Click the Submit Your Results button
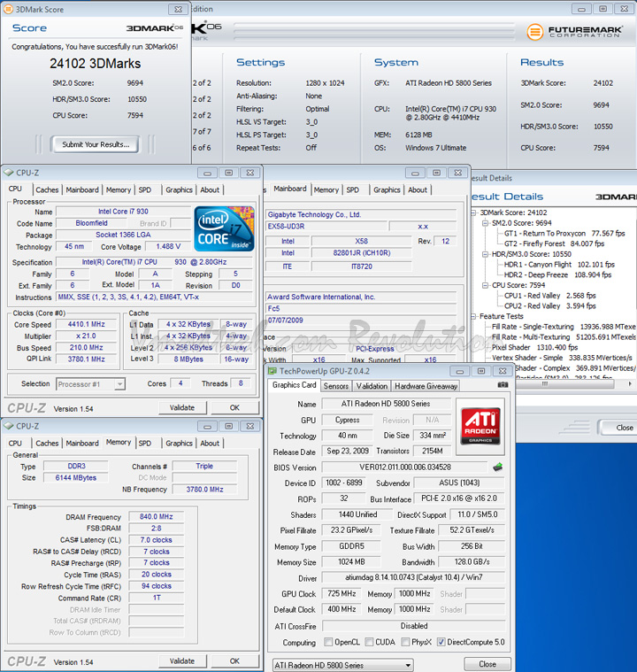Viewport: 637px width, 672px height. pyautogui.click(x=95, y=144)
